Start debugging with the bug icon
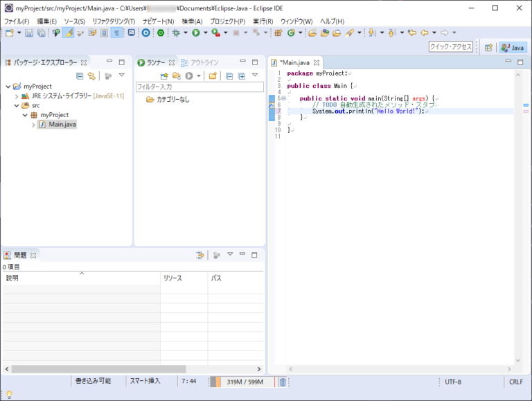The width and height of the screenshot is (532, 401). (177, 33)
